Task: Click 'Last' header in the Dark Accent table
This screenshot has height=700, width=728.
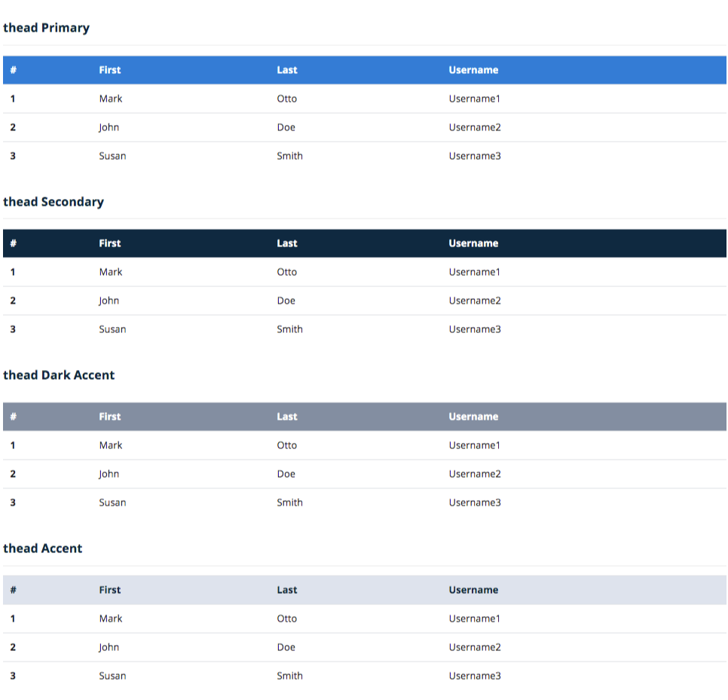Action: 287,417
